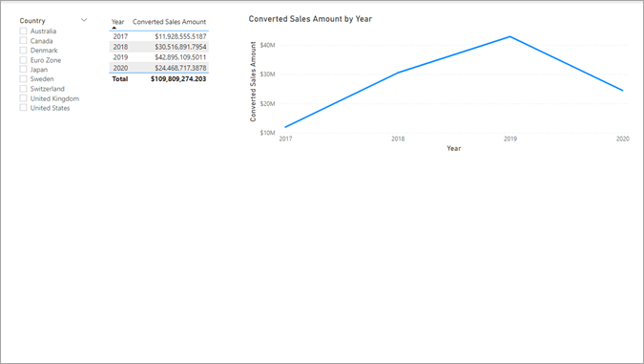The height and width of the screenshot is (364, 644).
Task: Check the United States checkbox
Action: [x=24, y=108]
